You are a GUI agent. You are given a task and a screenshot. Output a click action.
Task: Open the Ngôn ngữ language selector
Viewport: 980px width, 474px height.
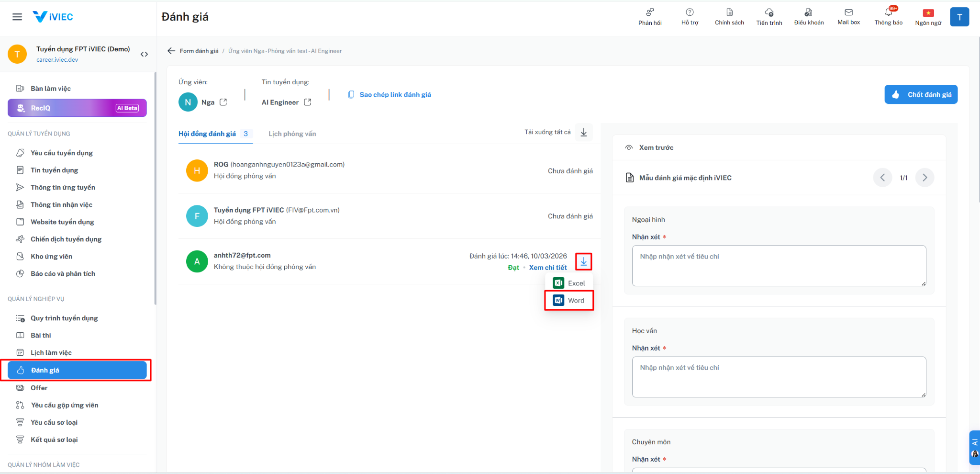pos(928,16)
